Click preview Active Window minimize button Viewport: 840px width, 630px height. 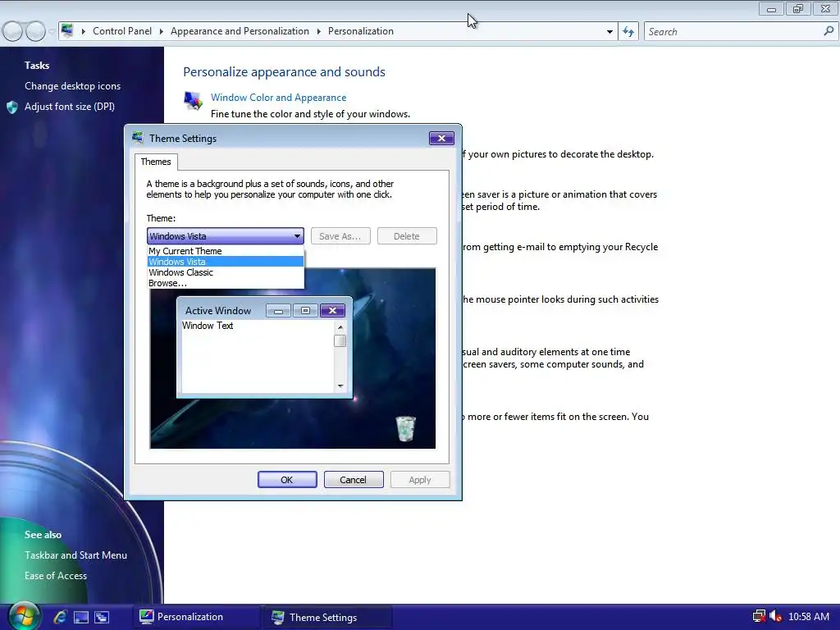(279, 311)
